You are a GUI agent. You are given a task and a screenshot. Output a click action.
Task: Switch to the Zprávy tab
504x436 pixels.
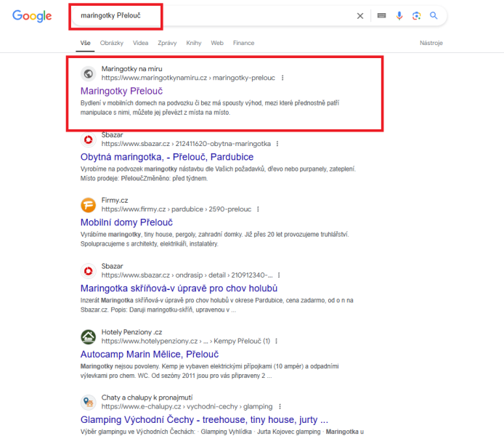coord(167,43)
